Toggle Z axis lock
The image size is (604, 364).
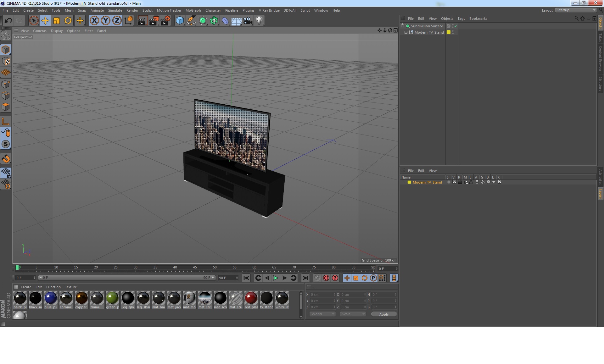click(x=117, y=21)
